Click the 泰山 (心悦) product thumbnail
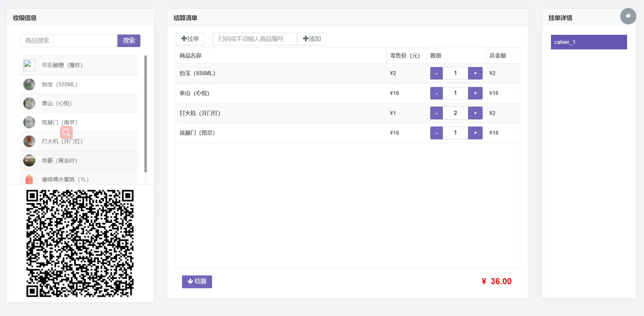The height and width of the screenshot is (316, 644). [x=29, y=103]
